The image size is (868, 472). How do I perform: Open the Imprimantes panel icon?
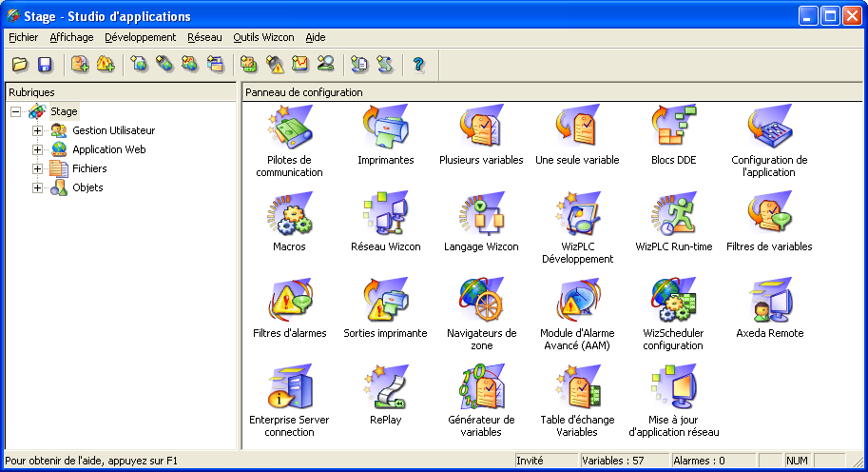[386, 127]
